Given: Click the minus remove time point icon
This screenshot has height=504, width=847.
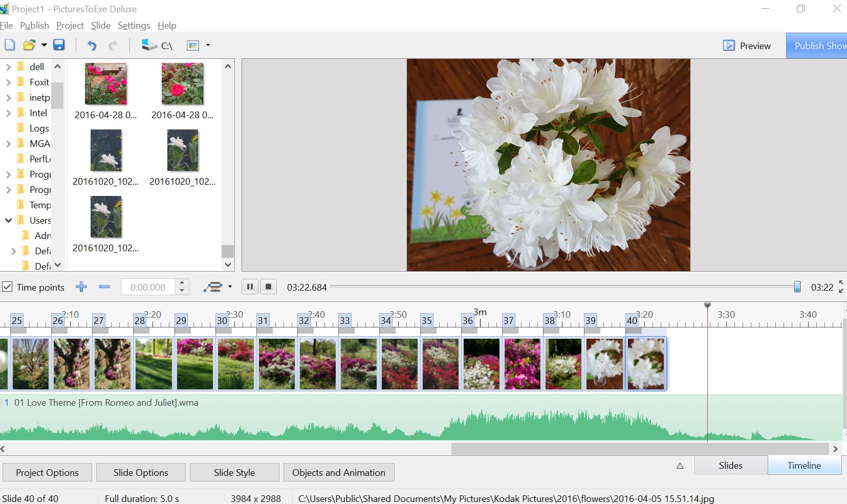Looking at the screenshot, I should click(x=104, y=287).
